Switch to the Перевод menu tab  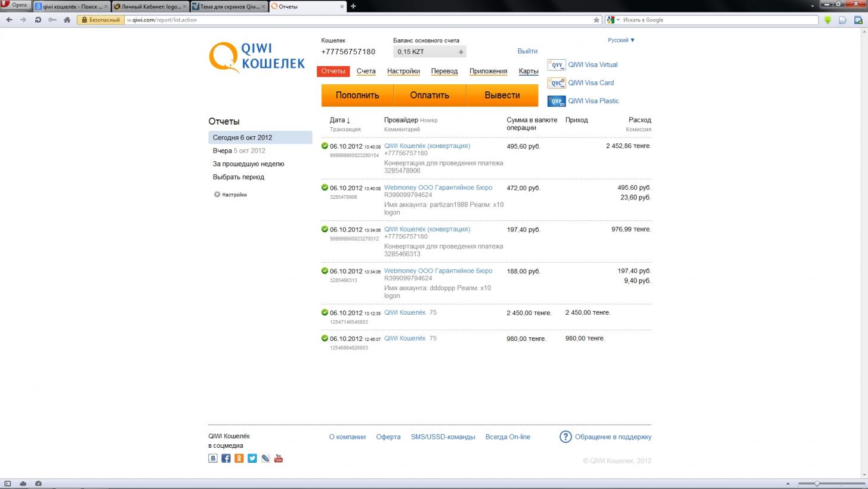click(x=444, y=72)
